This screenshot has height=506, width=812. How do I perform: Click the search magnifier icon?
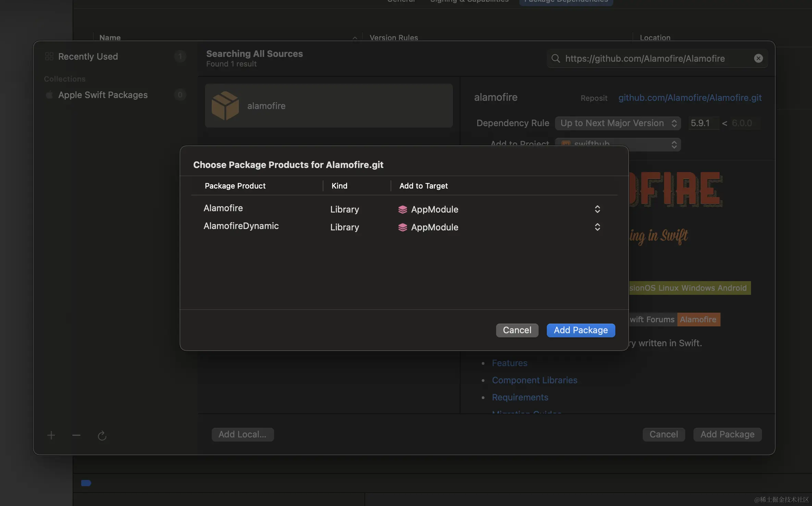coord(556,59)
